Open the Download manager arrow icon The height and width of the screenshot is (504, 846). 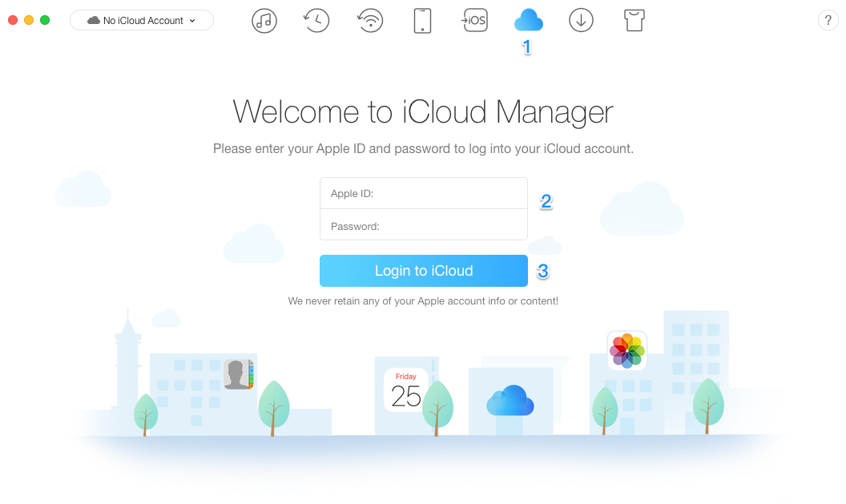coord(581,21)
